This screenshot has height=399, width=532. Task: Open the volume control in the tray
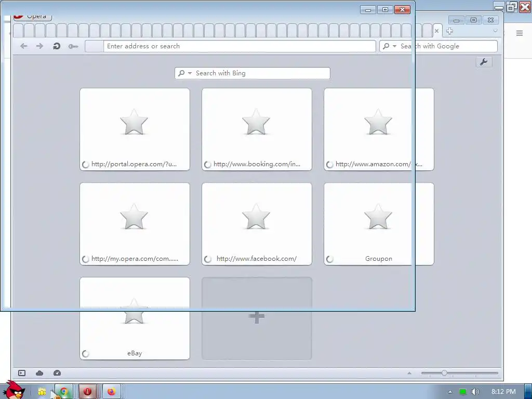(x=475, y=392)
